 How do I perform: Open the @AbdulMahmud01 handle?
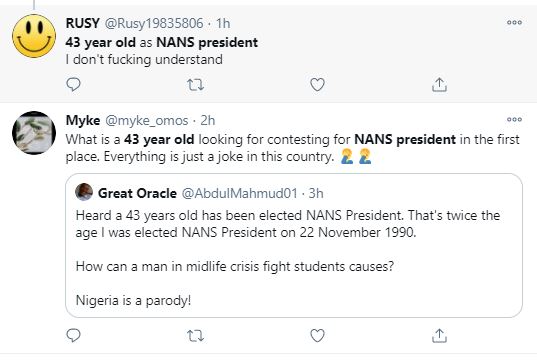point(239,194)
